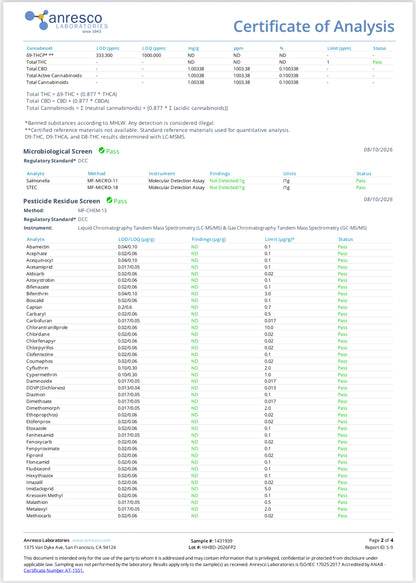Screen dimensions: 416x583
Task: Select the DDVP (Dichlorvos) analyte name
Action: (45, 388)
